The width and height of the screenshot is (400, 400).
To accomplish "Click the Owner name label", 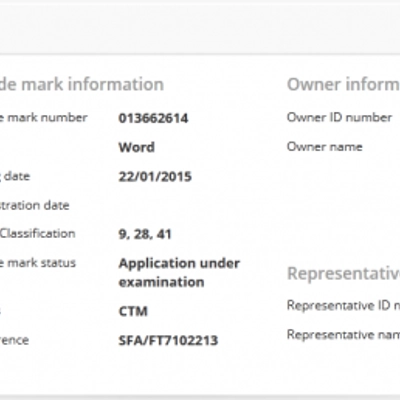I will click(x=325, y=147).
